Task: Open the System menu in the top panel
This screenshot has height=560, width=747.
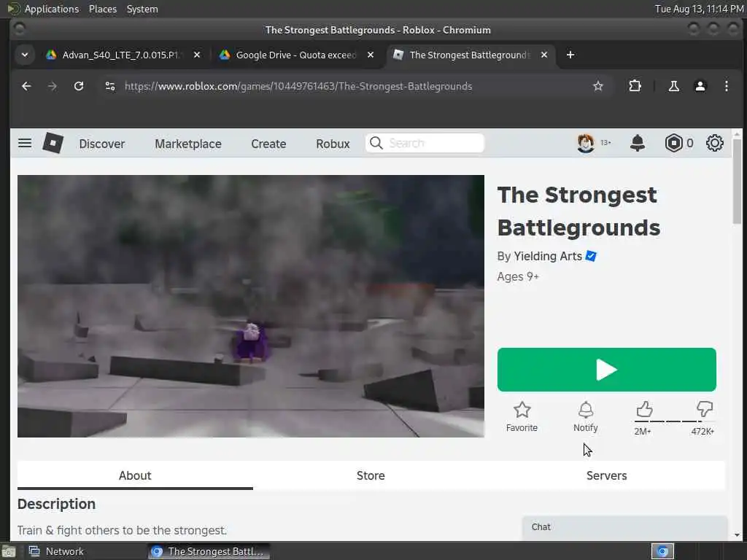Action: (x=142, y=9)
